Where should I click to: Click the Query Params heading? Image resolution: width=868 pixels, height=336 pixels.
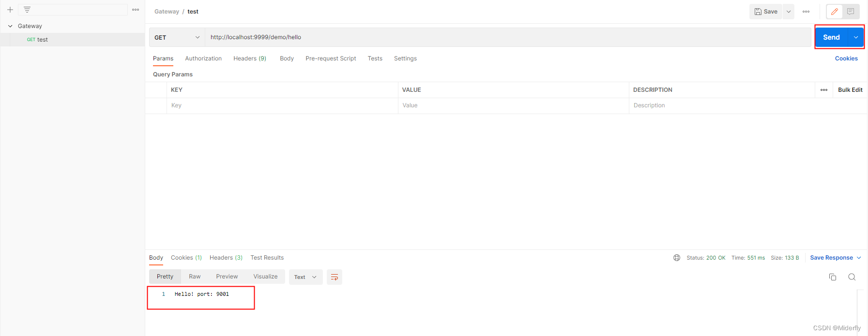pyautogui.click(x=173, y=74)
